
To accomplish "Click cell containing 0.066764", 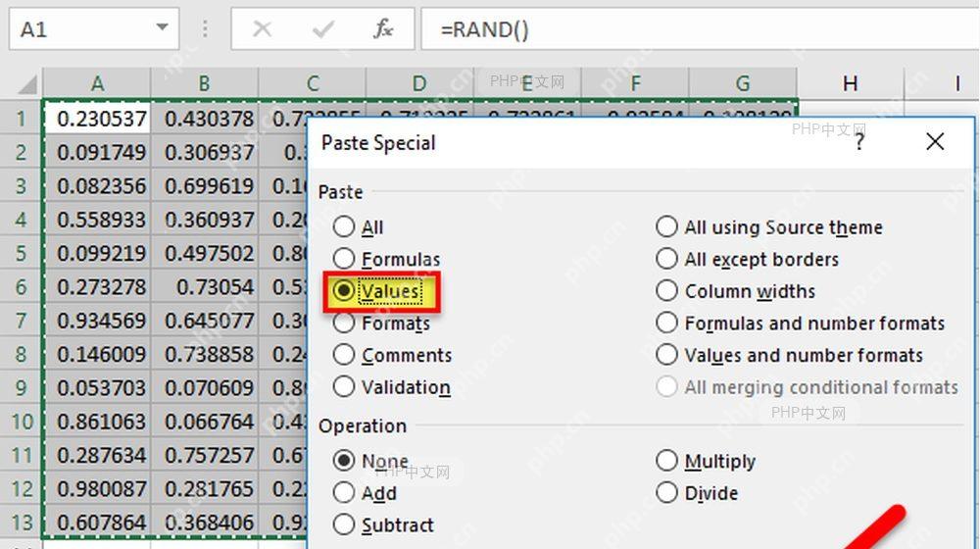I will point(205,422).
